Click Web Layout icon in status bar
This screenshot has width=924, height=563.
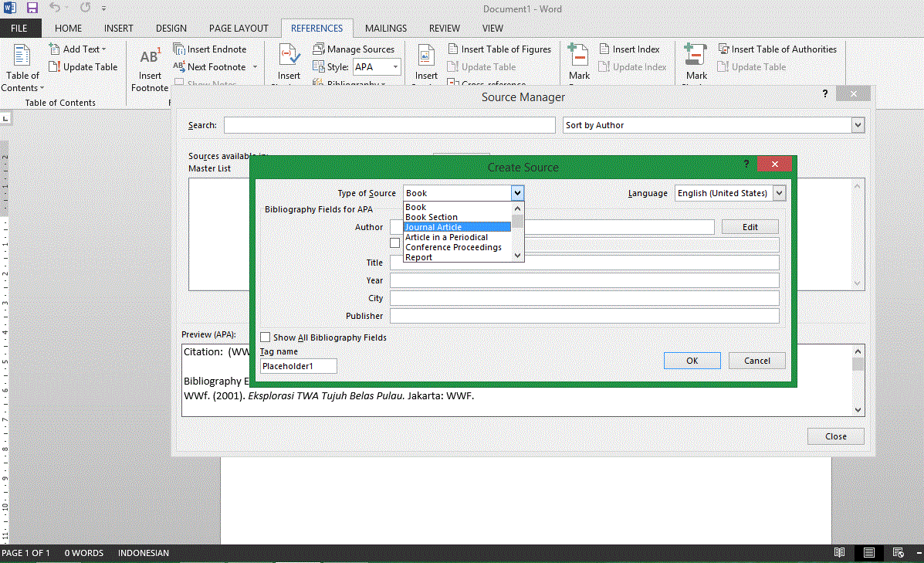pyautogui.click(x=898, y=552)
